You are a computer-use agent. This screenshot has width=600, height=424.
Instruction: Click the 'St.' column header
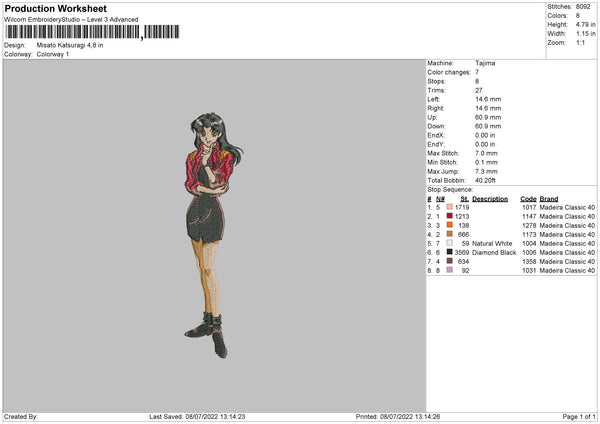465,199
